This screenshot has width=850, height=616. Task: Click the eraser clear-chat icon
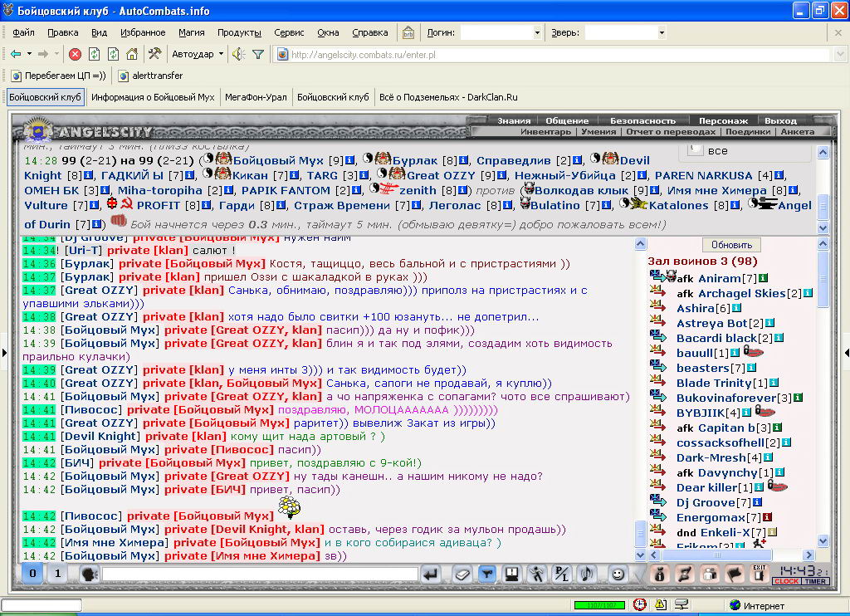[x=462, y=574]
